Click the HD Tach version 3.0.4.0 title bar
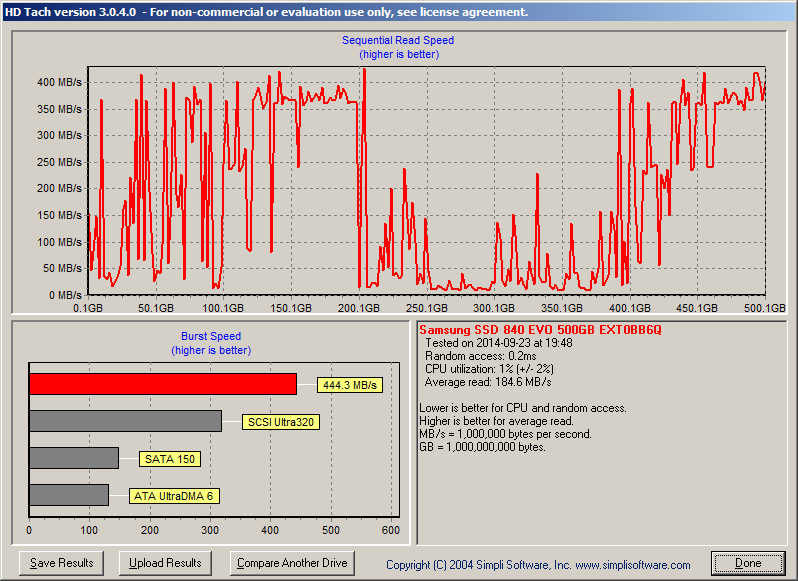Viewport: 798px width, 581px height. pyautogui.click(x=399, y=12)
